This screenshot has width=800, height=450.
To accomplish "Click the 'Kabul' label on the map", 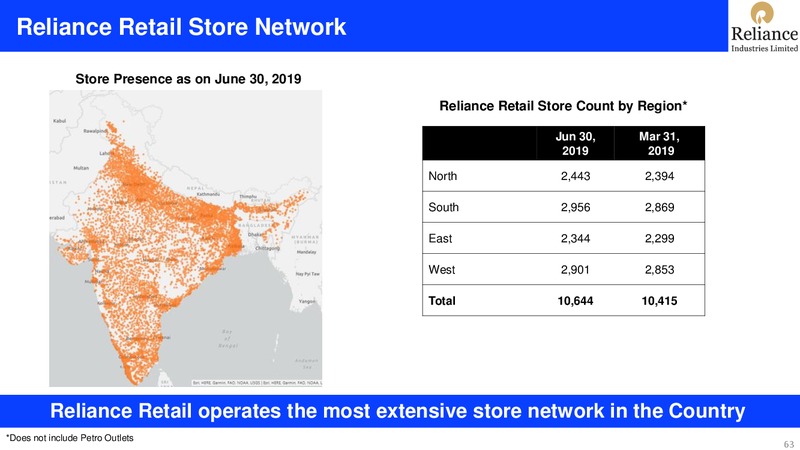I will [x=60, y=121].
